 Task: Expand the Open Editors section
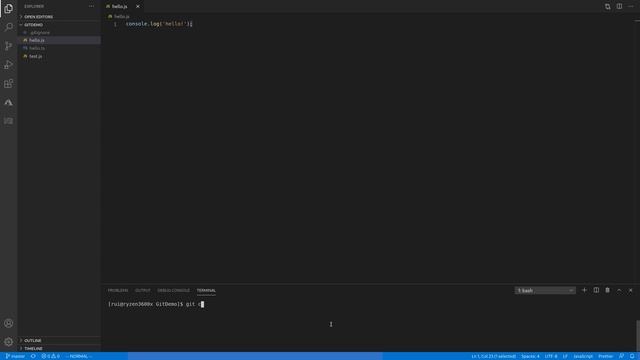(x=59, y=17)
